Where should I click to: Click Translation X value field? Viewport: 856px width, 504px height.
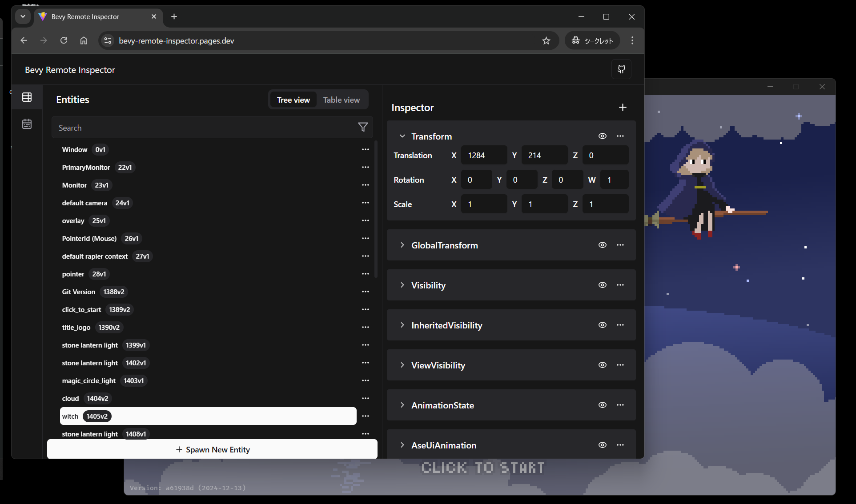pyautogui.click(x=483, y=155)
